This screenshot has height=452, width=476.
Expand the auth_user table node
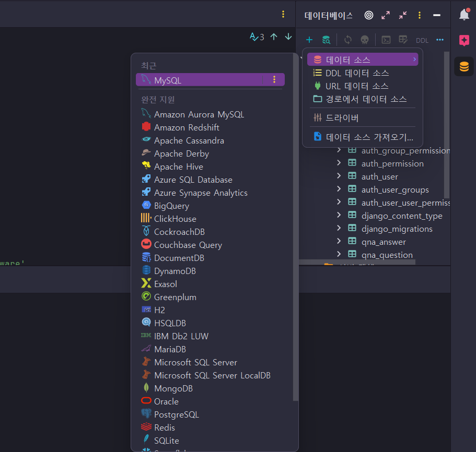339,176
